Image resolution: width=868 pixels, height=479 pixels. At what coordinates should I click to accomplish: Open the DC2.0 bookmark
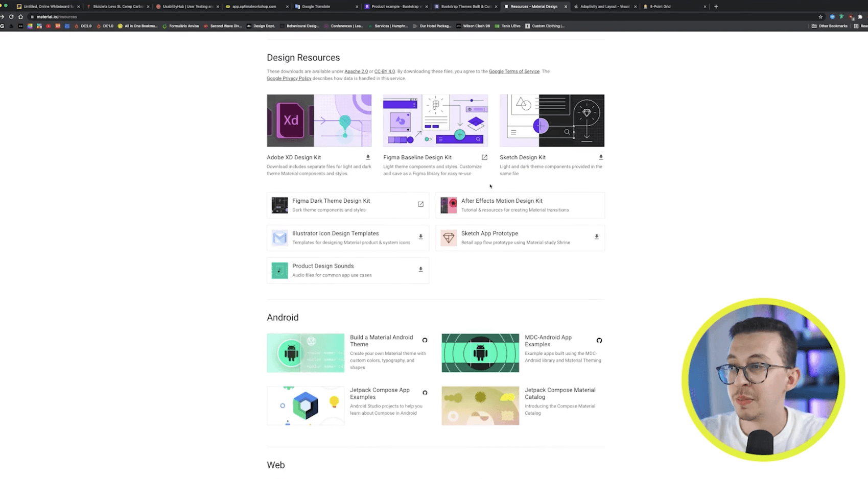[83, 26]
